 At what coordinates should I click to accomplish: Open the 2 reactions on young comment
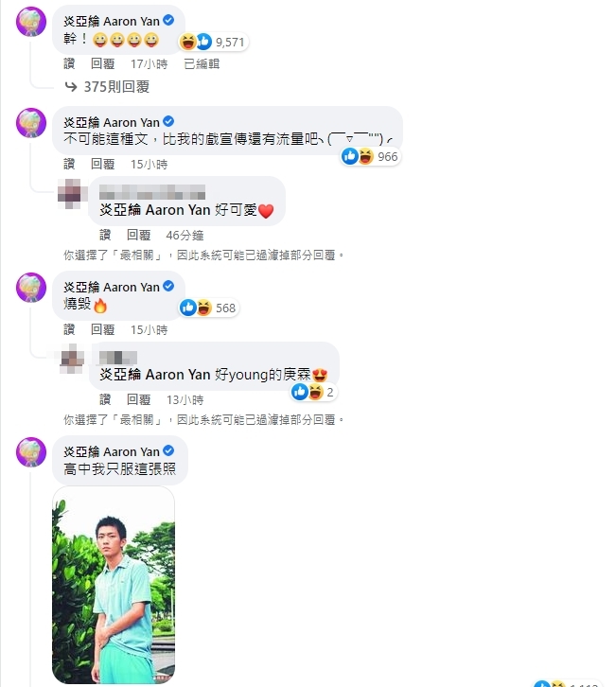pos(314,392)
